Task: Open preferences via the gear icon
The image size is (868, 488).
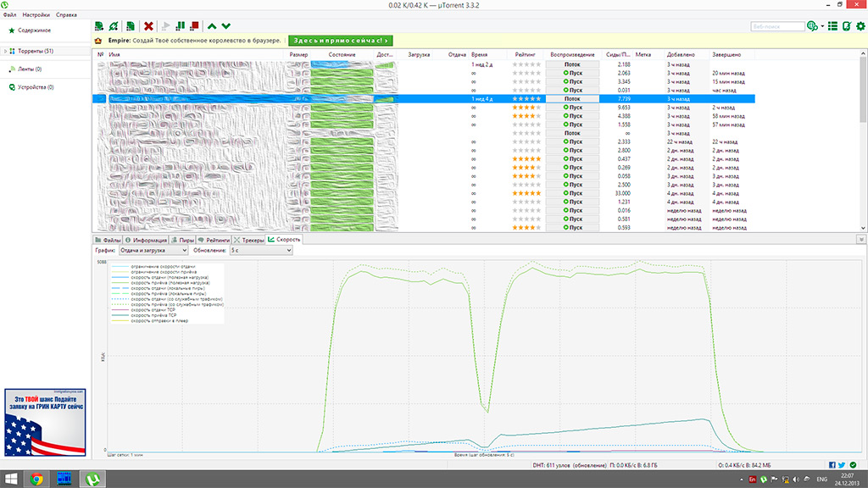Action: coord(860,27)
